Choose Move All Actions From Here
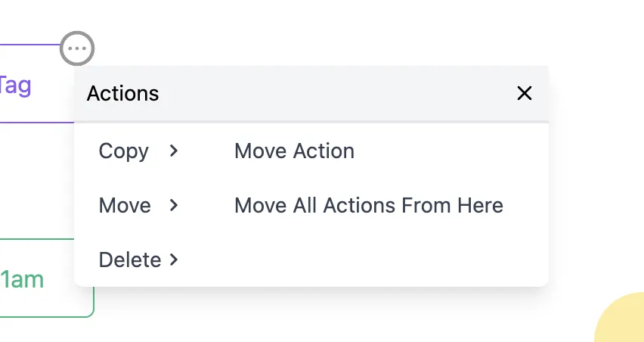This screenshot has width=644, height=342. coord(368,205)
